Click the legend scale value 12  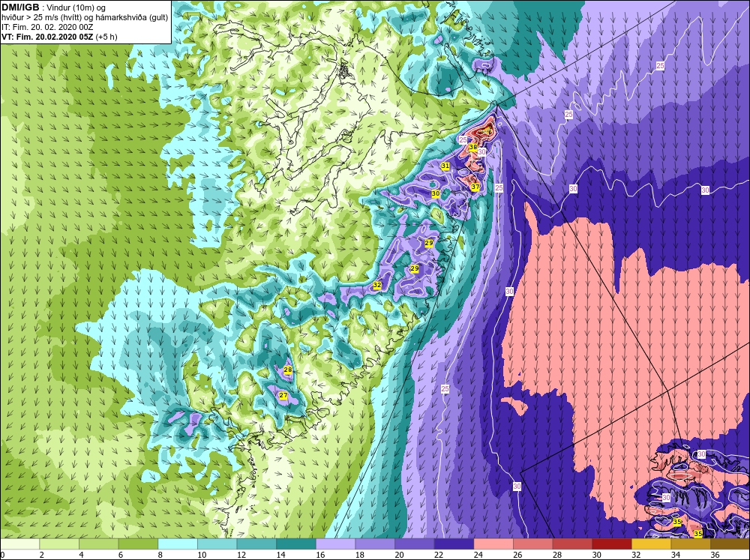[x=241, y=555]
